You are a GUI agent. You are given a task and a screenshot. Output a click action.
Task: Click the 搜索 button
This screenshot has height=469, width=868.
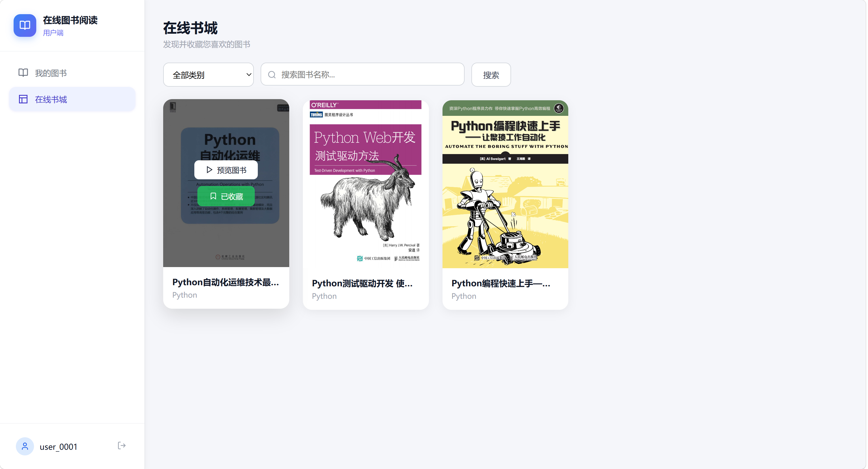[491, 75]
